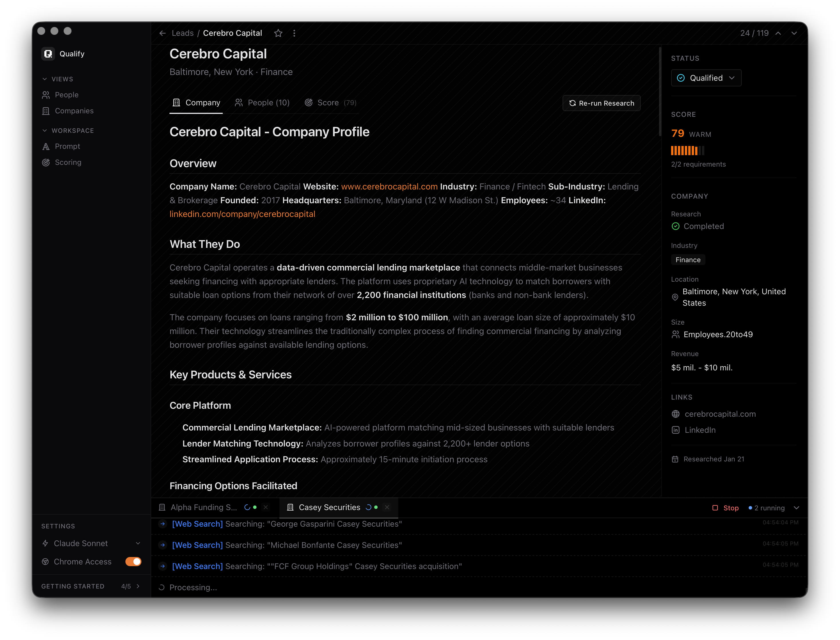Click the Leads breadcrumb

[x=182, y=33]
